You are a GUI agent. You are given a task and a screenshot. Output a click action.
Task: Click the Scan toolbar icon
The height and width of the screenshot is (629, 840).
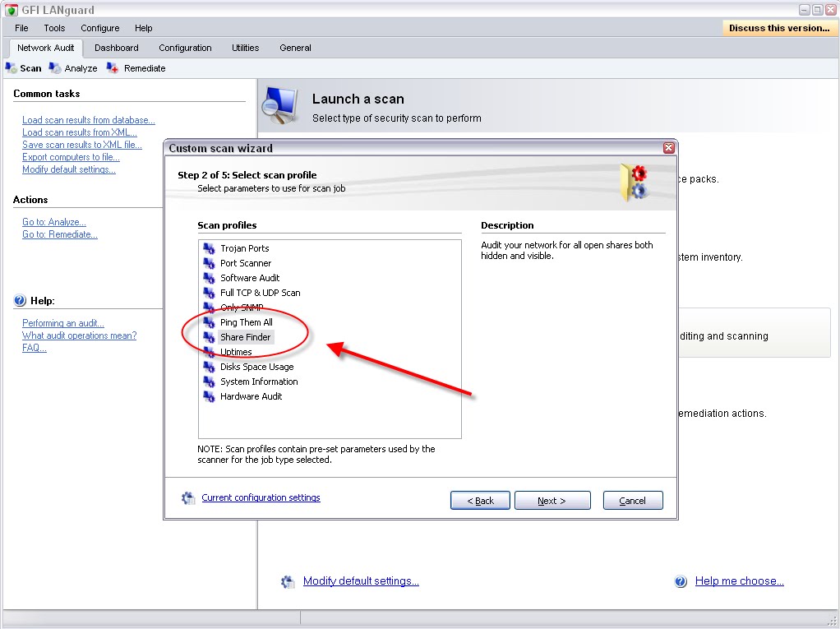click(x=11, y=68)
